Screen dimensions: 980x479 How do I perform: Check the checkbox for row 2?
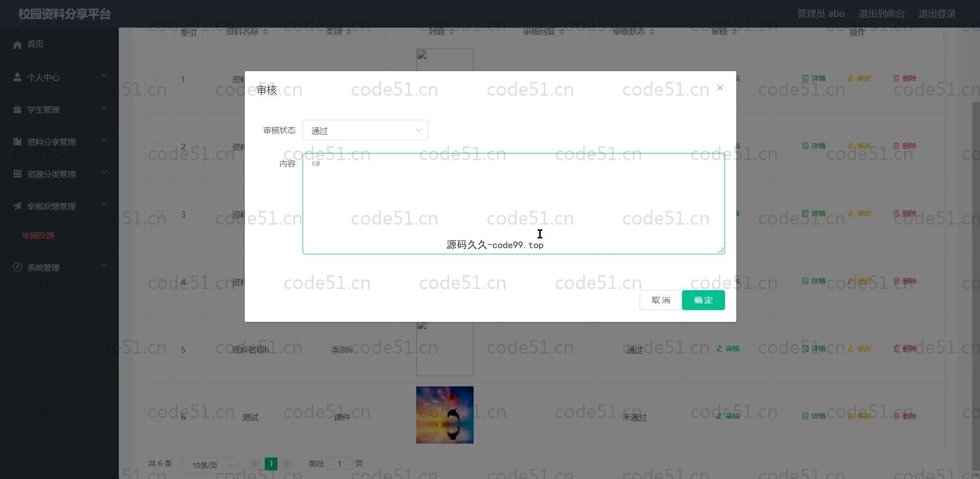(159, 147)
